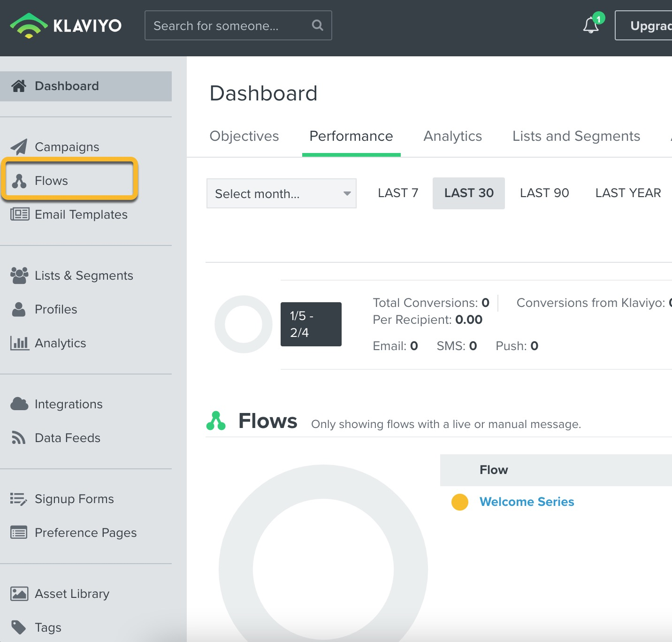
Task: Open the Welcome Series flow link
Action: (x=527, y=502)
